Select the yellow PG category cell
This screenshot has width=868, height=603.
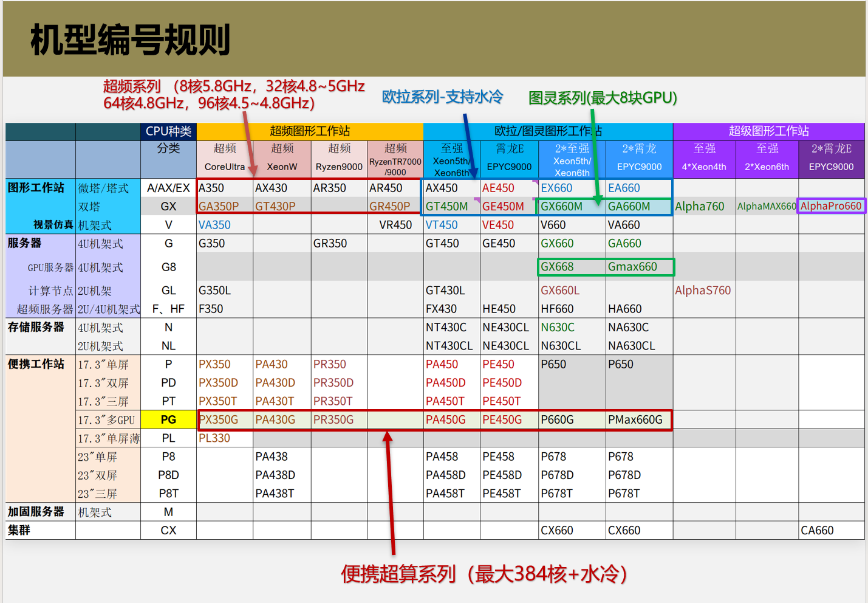tap(168, 419)
